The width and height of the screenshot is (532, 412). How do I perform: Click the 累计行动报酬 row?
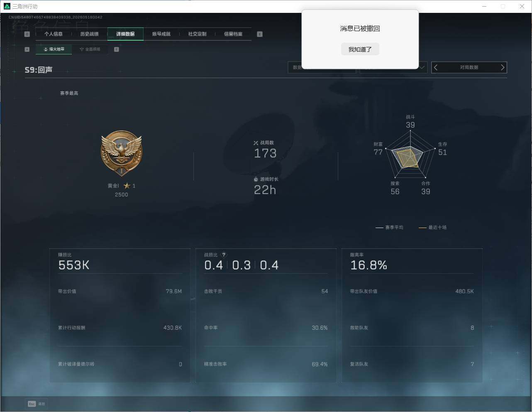pos(120,328)
